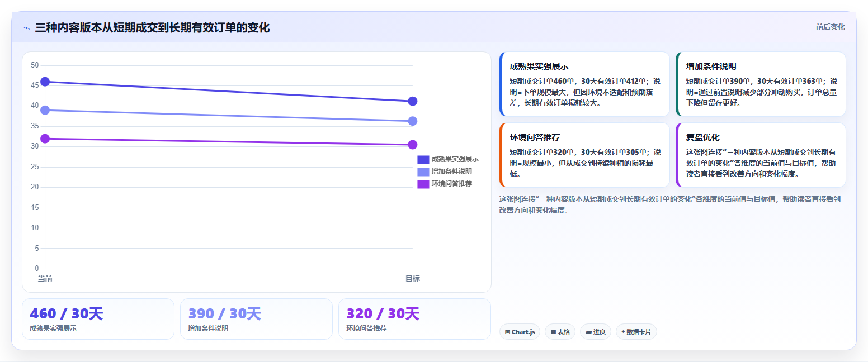This screenshot has height=362, width=868.
Task: Click the 数据卡片 tag chip
Action: [636, 332]
